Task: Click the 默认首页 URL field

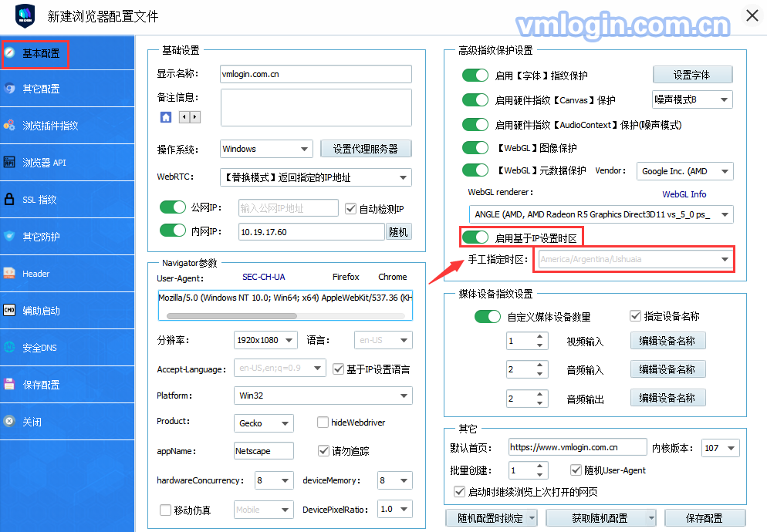Action: pos(577,447)
